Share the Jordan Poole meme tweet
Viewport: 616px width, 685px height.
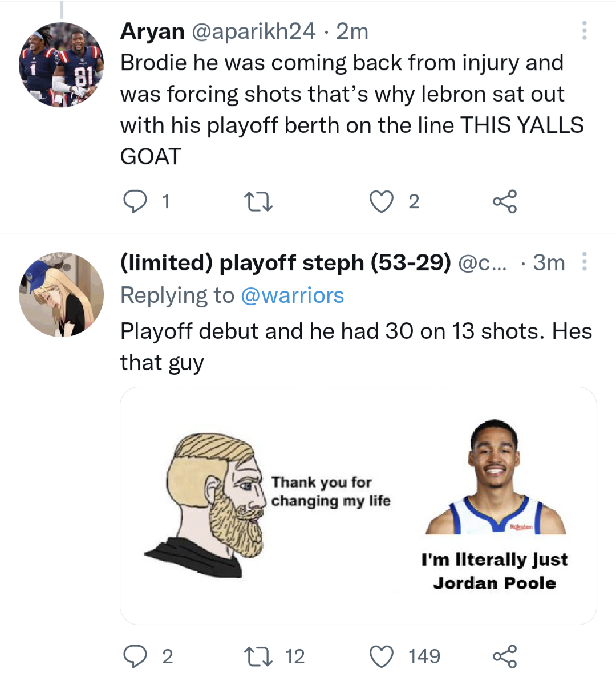pos(505,656)
